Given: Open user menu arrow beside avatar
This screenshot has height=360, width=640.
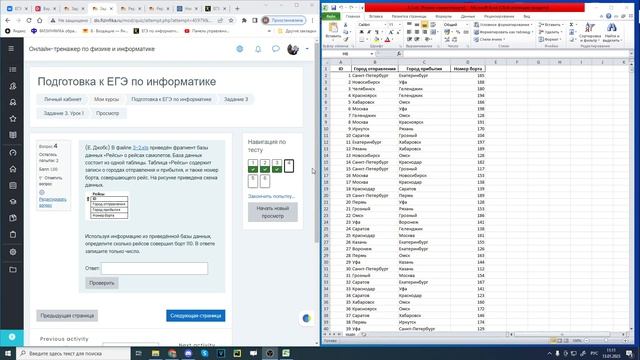Looking at the screenshot, I should point(307,49).
